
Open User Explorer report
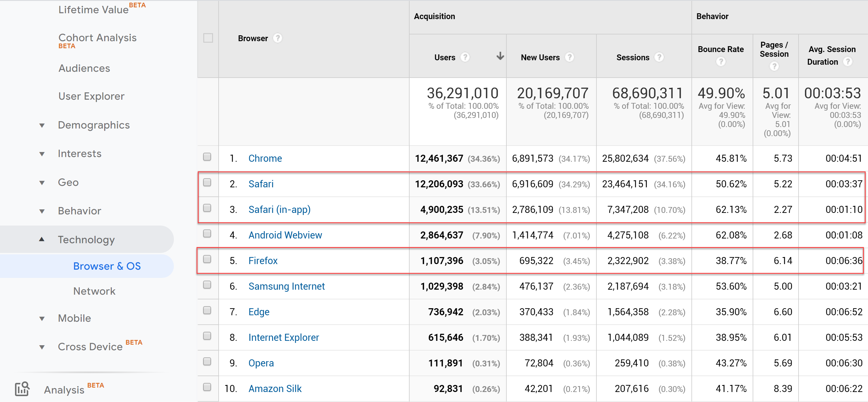point(91,96)
